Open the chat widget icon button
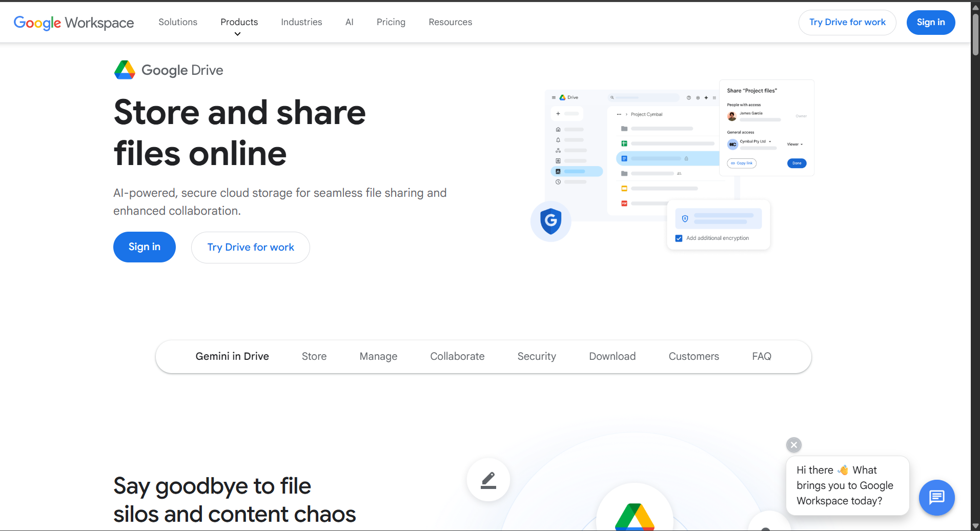Viewport: 980px width, 531px height. click(x=936, y=497)
